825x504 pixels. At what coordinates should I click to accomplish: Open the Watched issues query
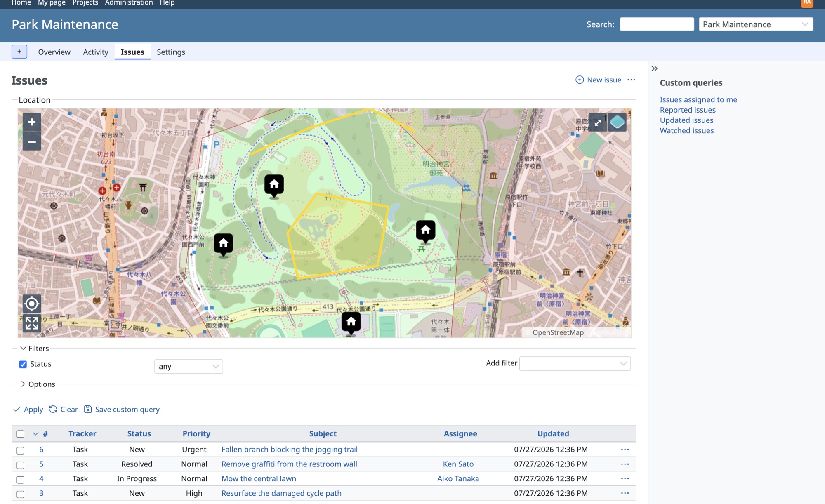686,130
